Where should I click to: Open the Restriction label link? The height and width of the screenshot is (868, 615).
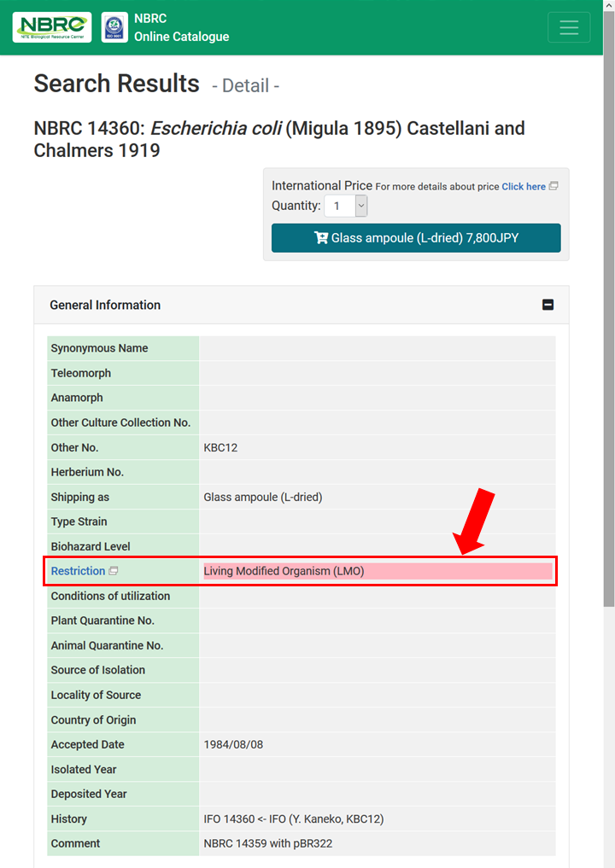click(x=78, y=571)
